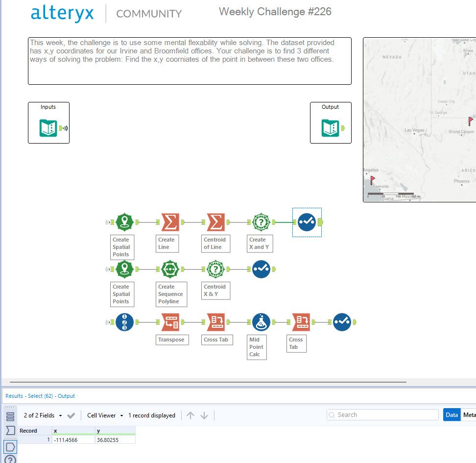This screenshot has height=463, width=476.
Task: Switch to the Data view tab
Action: pos(452,414)
